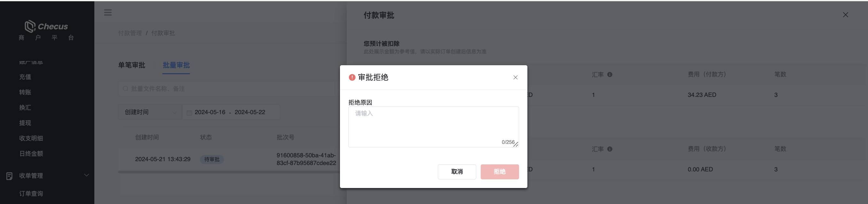Click the 拒绝原因 text area
The image size is (868, 204).
433,127
